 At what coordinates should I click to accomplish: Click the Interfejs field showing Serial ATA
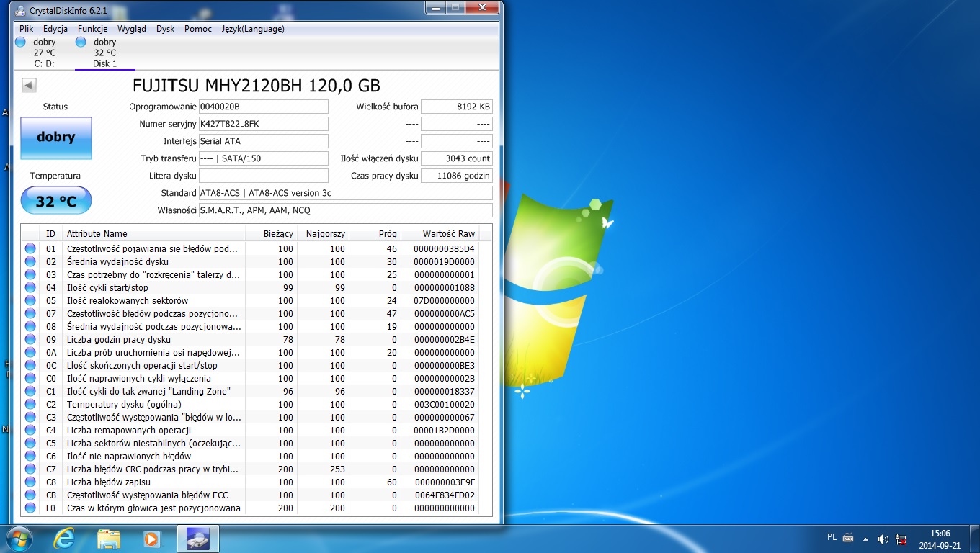263,141
